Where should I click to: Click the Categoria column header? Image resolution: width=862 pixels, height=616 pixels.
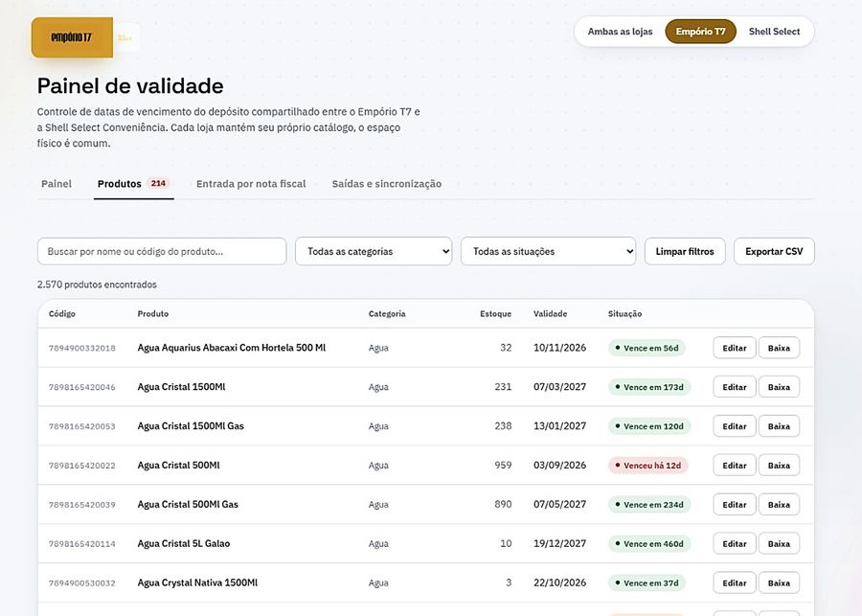click(387, 313)
